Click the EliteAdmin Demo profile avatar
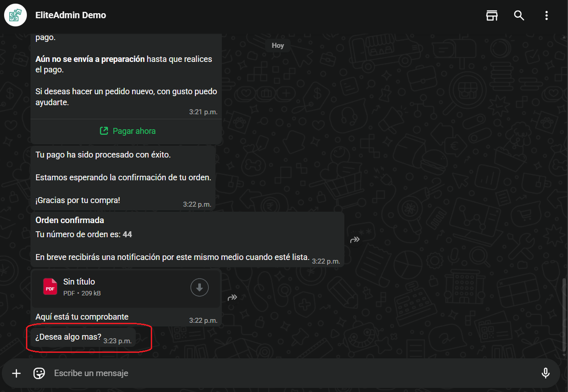This screenshot has width=568, height=392. click(x=15, y=15)
